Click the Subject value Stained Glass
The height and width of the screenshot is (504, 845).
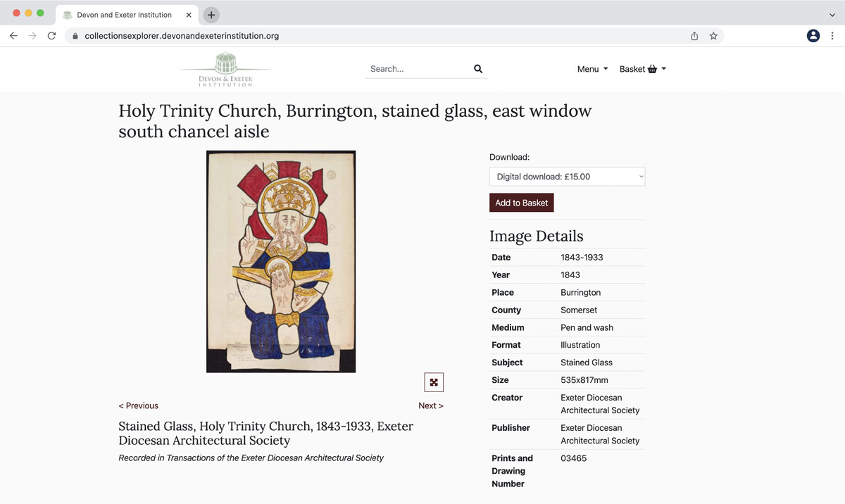coord(587,363)
